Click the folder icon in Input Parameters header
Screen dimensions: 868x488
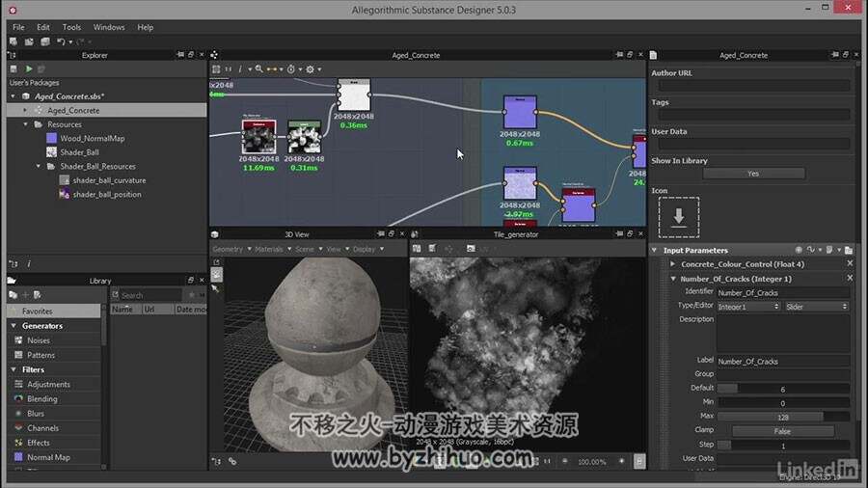pyautogui.click(x=849, y=250)
